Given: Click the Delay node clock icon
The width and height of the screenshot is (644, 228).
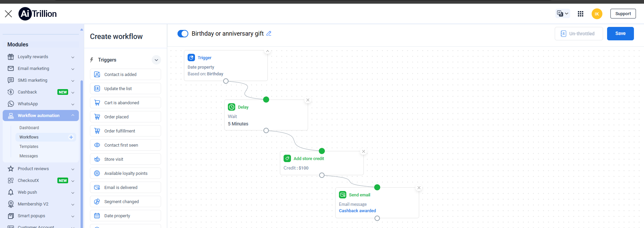Looking at the screenshot, I should point(232,107).
